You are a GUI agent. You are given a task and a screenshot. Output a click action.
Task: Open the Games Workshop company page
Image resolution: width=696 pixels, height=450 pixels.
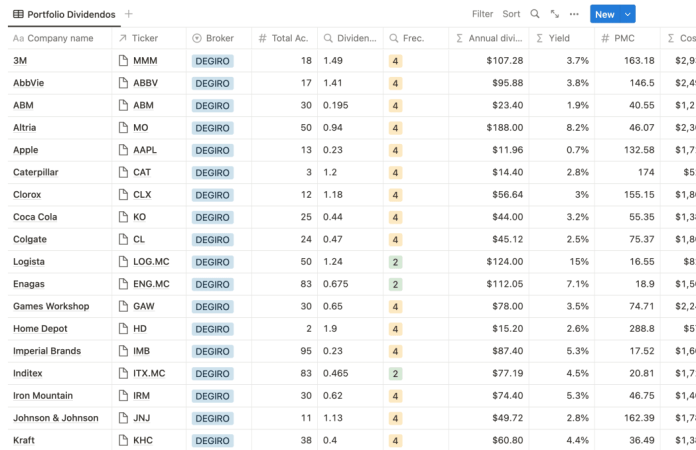[x=51, y=306]
